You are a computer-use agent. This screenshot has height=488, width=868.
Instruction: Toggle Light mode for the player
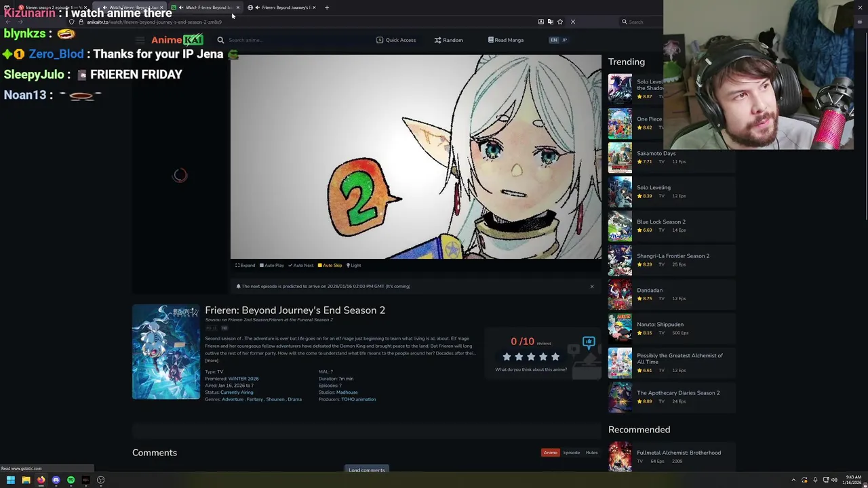pyautogui.click(x=354, y=265)
